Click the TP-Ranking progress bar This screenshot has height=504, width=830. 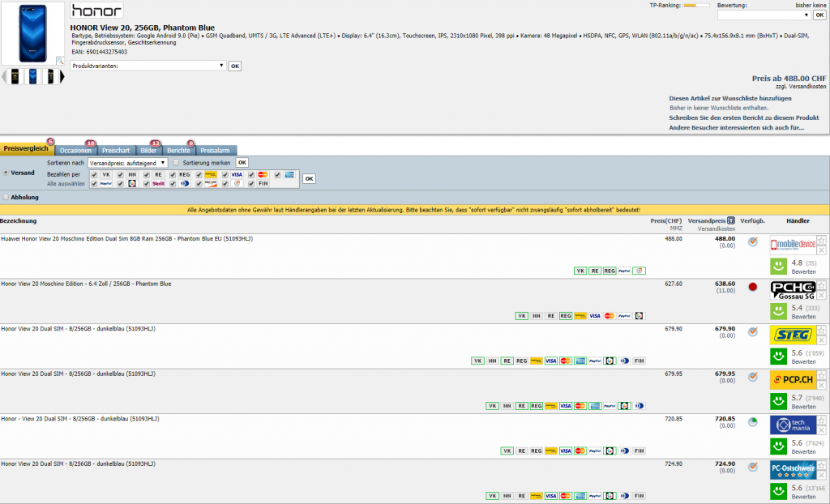pyautogui.click(x=695, y=6)
